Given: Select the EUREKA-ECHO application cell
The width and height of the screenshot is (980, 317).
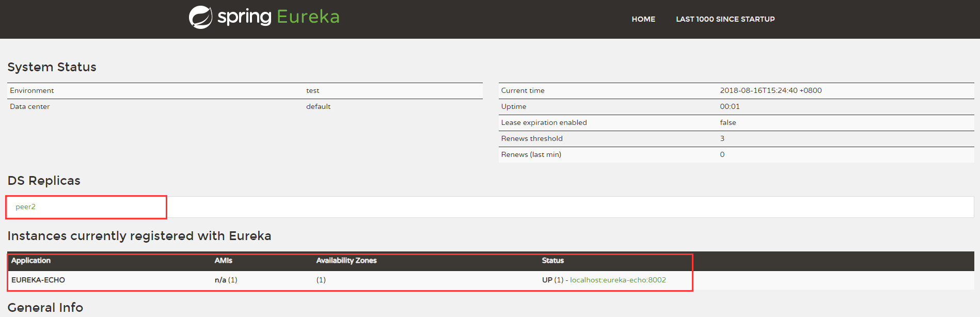Looking at the screenshot, I should [x=38, y=280].
